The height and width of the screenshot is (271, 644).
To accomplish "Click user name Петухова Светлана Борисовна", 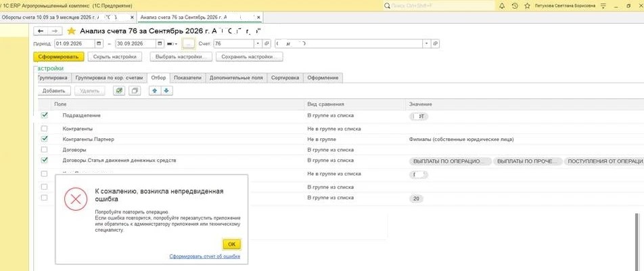I will 565,5.
